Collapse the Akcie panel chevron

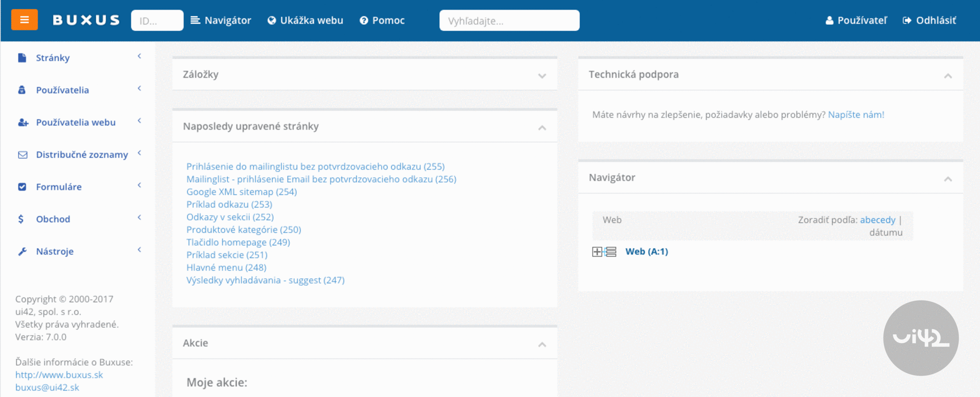point(542,344)
